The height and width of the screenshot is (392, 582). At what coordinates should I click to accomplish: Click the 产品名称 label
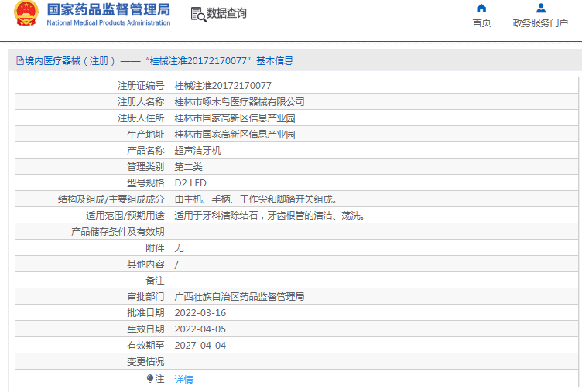(145, 151)
